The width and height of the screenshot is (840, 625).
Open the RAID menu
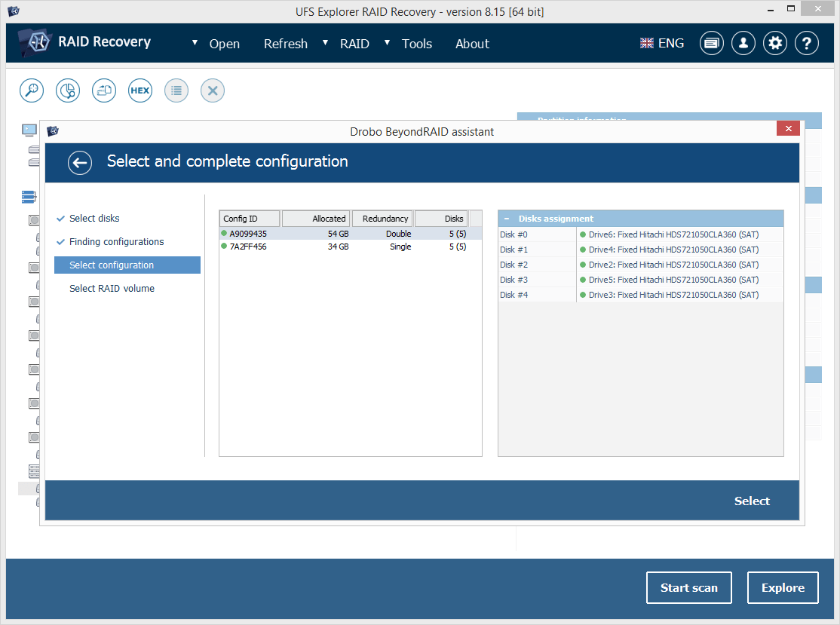pos(354,44)
